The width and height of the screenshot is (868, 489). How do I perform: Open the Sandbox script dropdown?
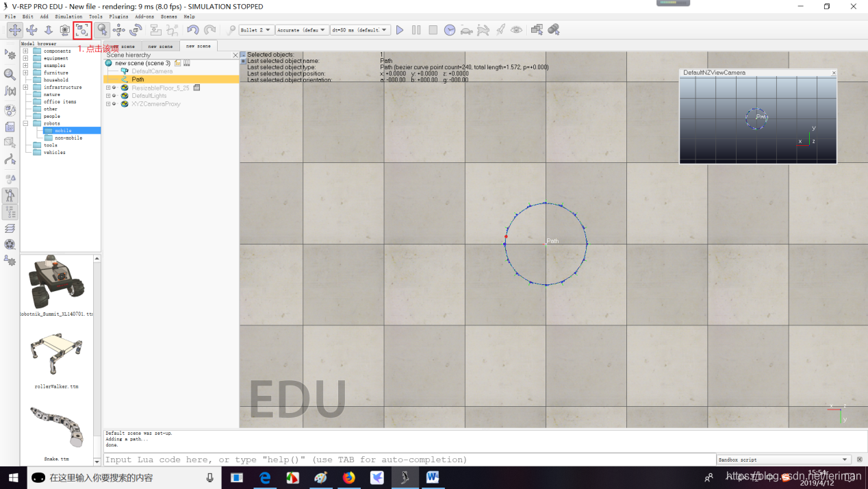pos(783,460)
